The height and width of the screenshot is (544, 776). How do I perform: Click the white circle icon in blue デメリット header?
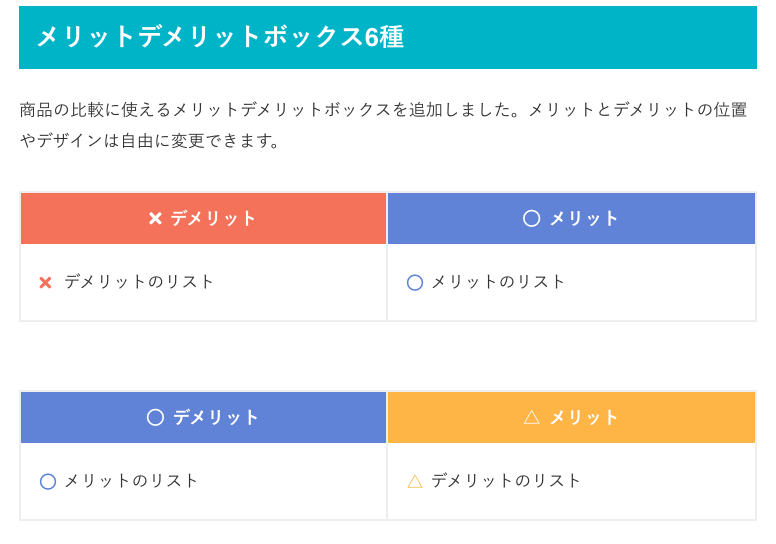tap(155, 417)
